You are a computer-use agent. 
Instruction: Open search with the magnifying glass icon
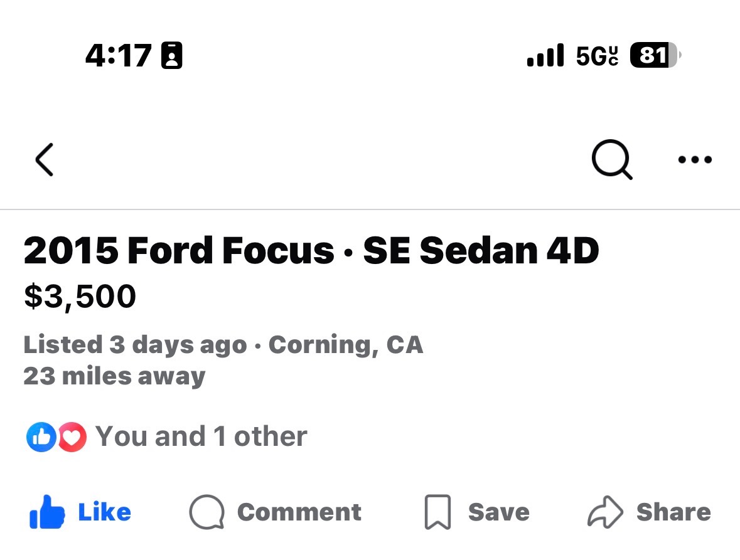pyautogui.click(x=611, y=159)
